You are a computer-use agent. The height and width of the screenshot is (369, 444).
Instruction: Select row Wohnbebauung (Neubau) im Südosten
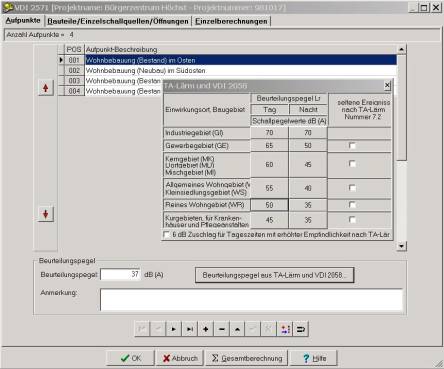(241, 70)
